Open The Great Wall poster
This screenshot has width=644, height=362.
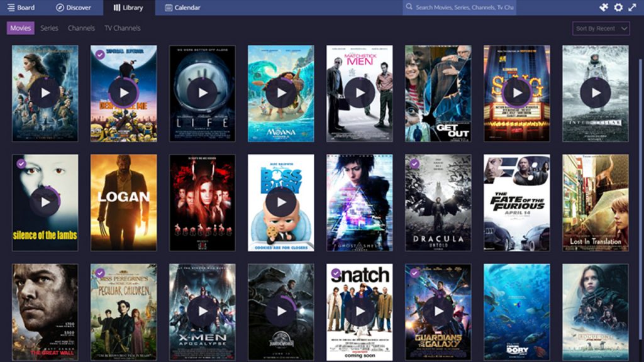[45, 312]
